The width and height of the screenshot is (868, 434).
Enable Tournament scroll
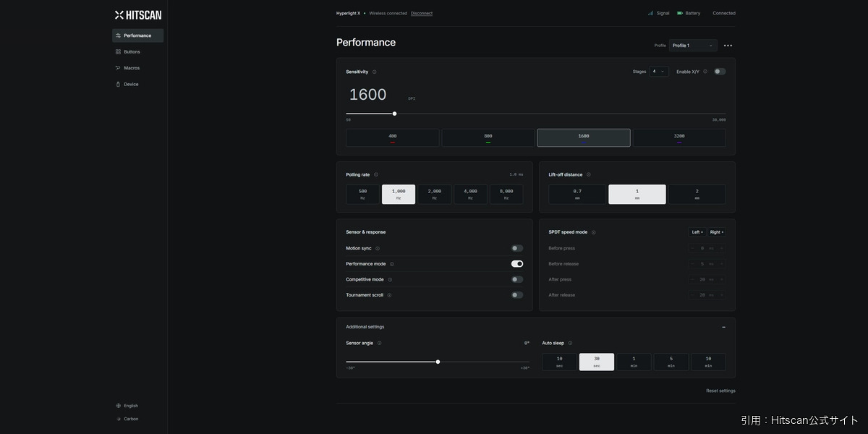click(x=517, y=295)
